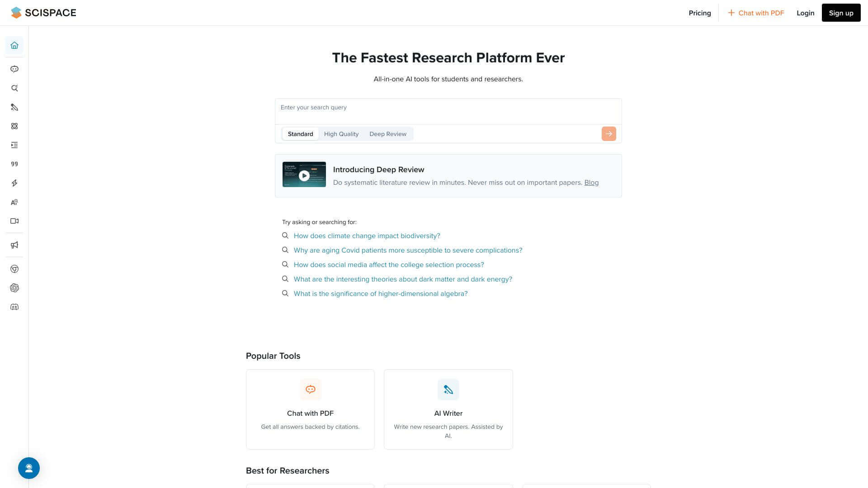Select the AI Writer pen icon
The image size is (868, 488).
tap(14, 107)
